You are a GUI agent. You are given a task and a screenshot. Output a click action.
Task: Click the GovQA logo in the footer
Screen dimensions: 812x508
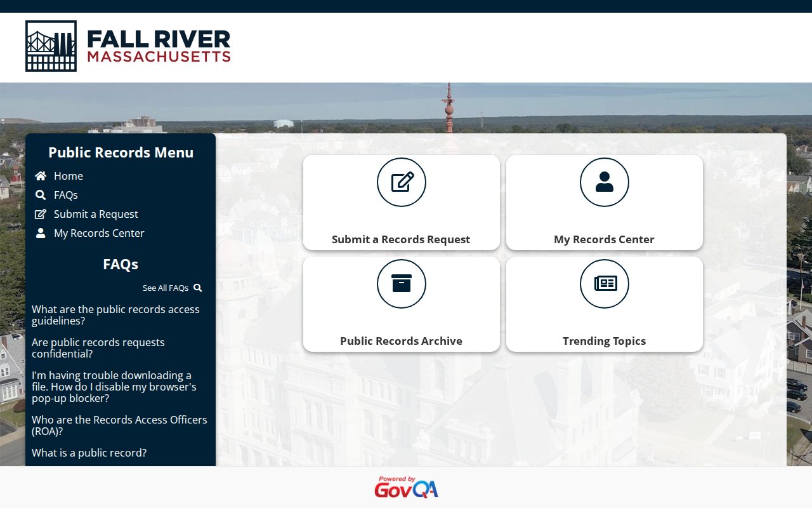click(406, 487)
